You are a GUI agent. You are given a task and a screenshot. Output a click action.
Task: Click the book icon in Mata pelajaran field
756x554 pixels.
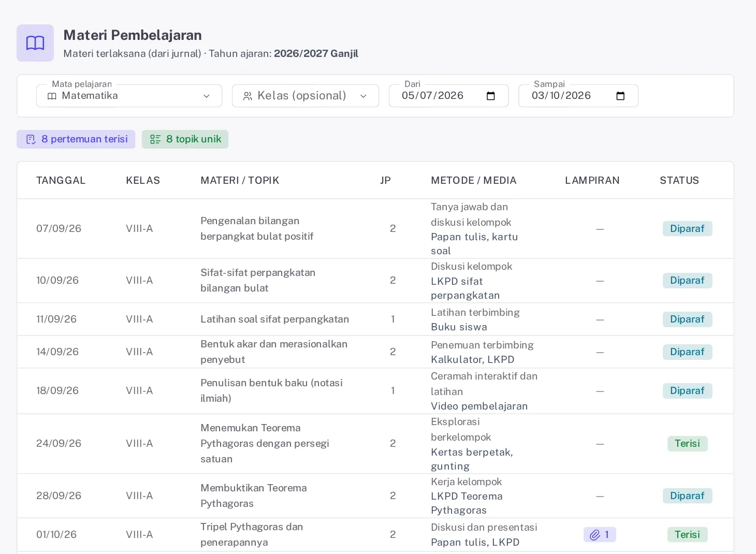pyautogui.click(x=52, y=96)
